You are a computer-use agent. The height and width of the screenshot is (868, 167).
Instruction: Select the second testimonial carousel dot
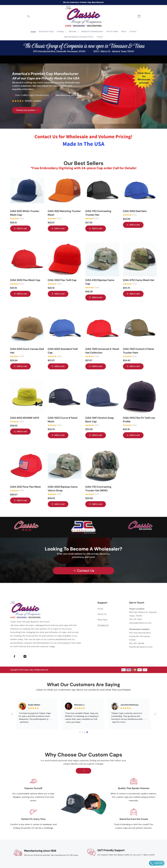point(82,732)
